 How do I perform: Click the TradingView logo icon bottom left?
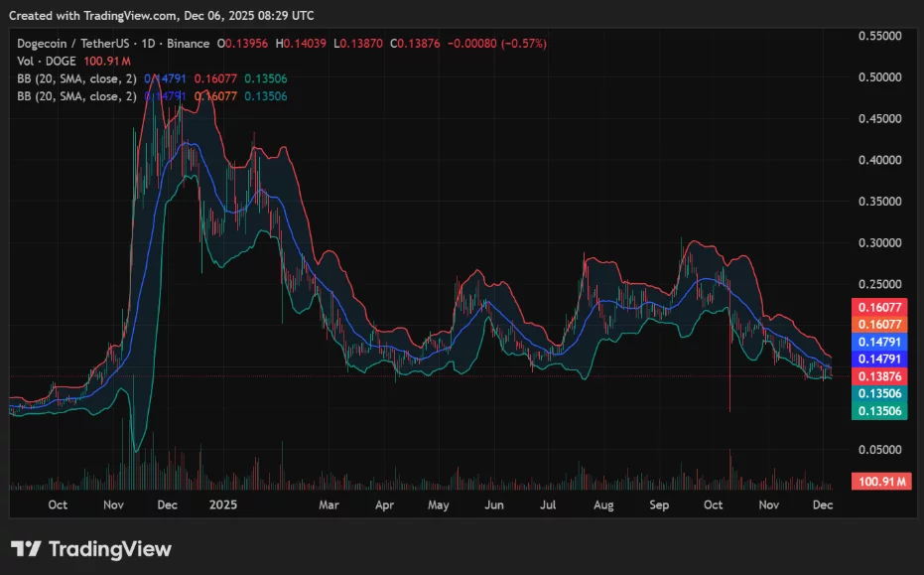24,548
